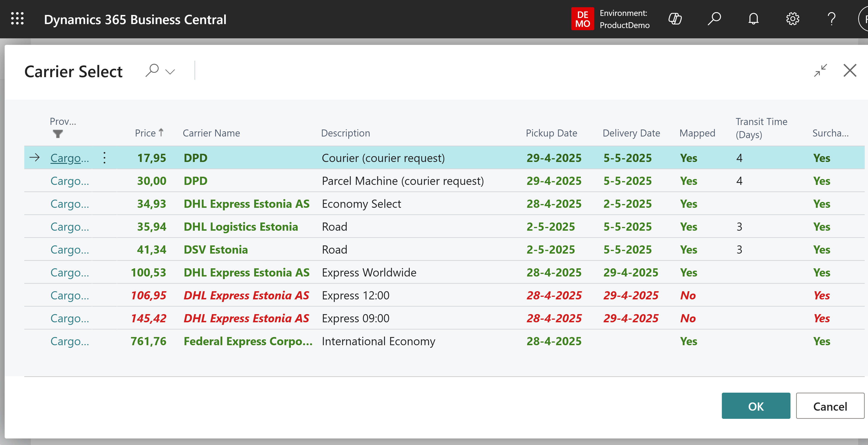Collapse the Carrier Select dialog
This screenshot has height=445, width=868.
click(820, 71)
